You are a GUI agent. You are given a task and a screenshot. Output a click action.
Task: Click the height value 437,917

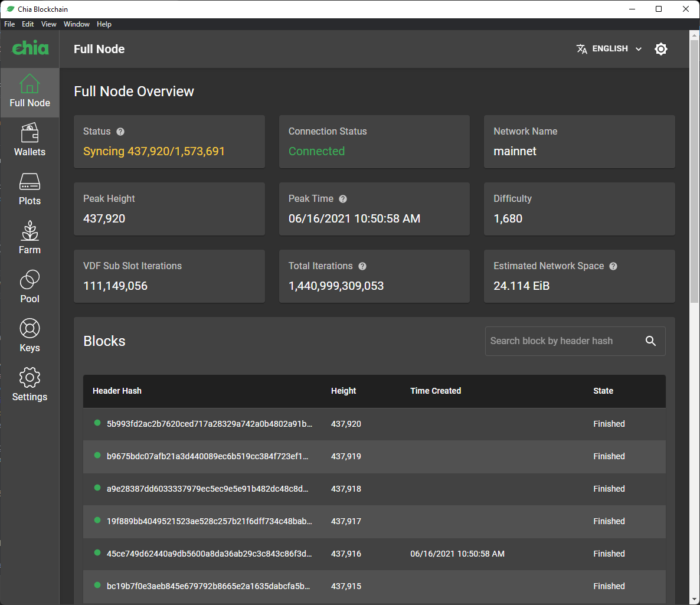coord(346,522)
